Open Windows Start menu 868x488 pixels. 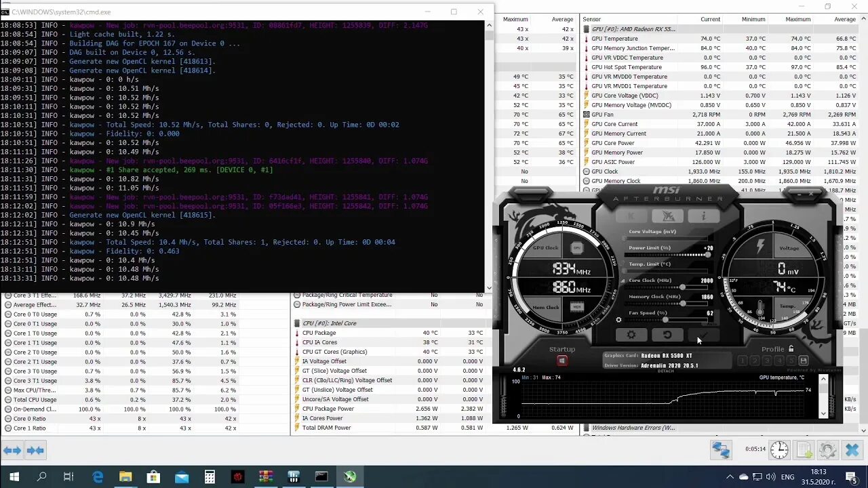pos(14,477)
